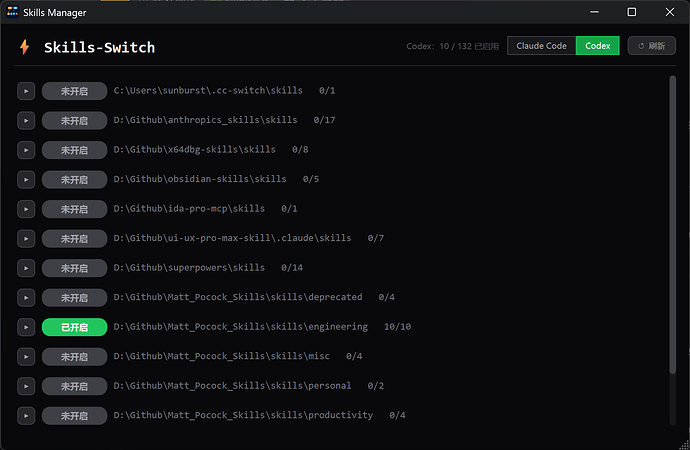Disable the enabled skills\engineering toggle
Screen dimensions: 690x450
pos(74,327)
